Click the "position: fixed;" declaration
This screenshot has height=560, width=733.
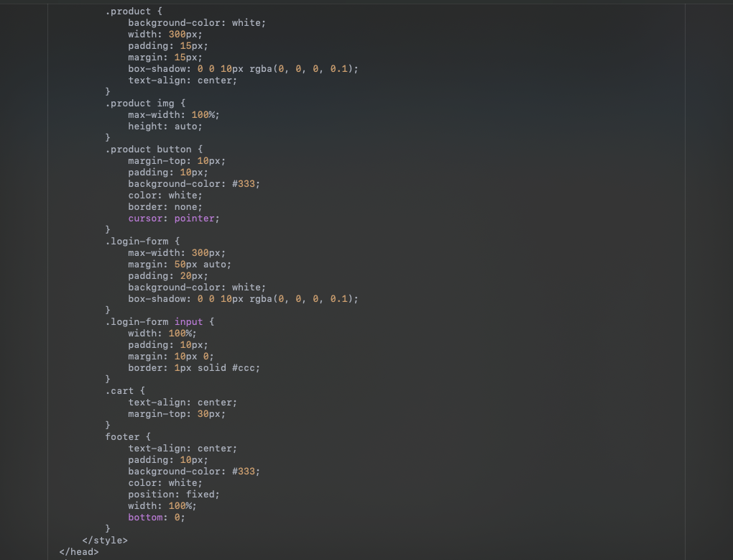coord(174,495)
